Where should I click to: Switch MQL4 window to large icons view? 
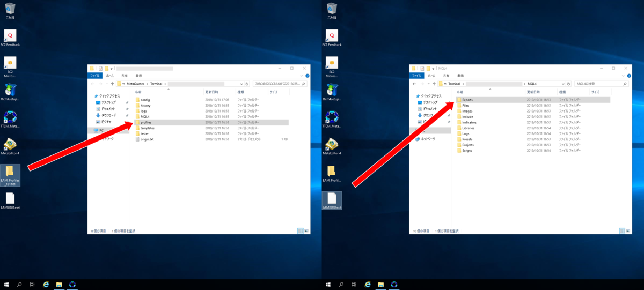628,230
